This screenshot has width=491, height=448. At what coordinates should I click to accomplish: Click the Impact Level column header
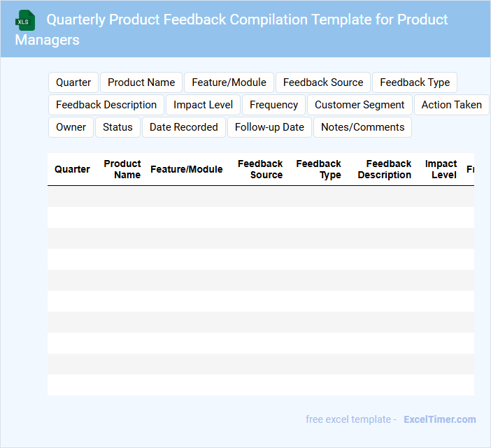[x=441, y=169]
